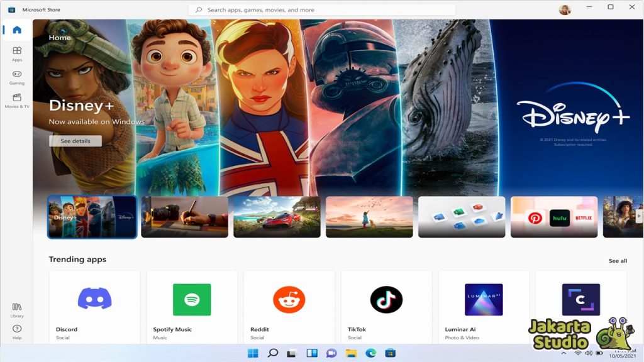Open the Help page

pos(17,332)
